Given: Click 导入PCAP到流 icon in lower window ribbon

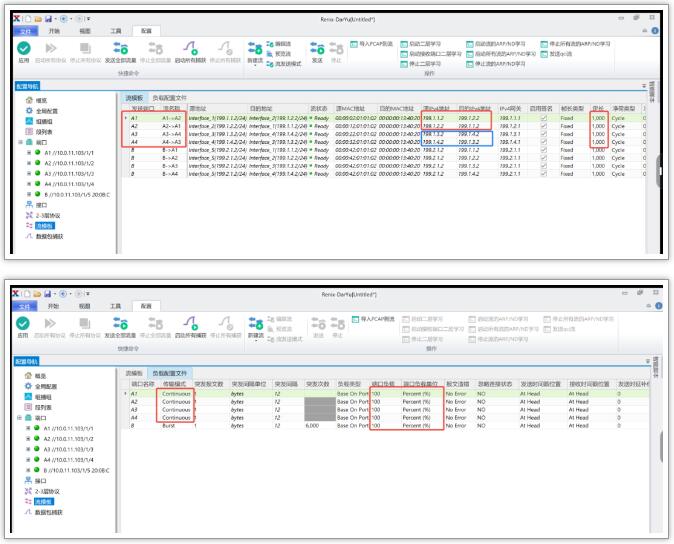Looking at the screenshot, I should pyautogui.click(x=372, y=316).
